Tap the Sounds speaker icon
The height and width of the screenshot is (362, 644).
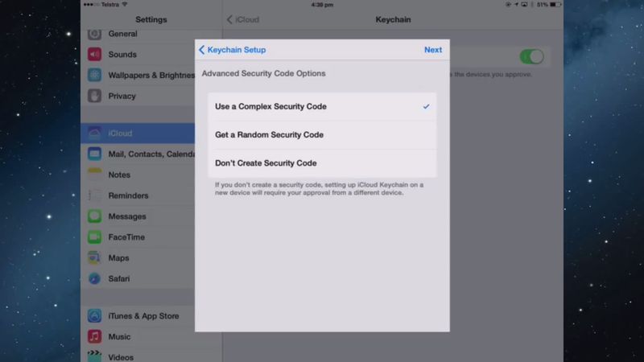click(x=94, y=54)
